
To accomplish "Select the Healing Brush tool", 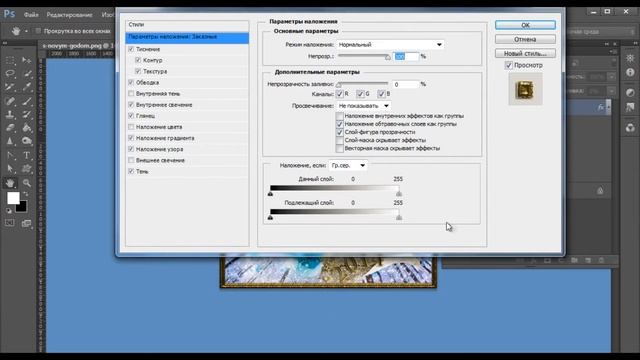I will pyautogui.click(x=10, y=101).
